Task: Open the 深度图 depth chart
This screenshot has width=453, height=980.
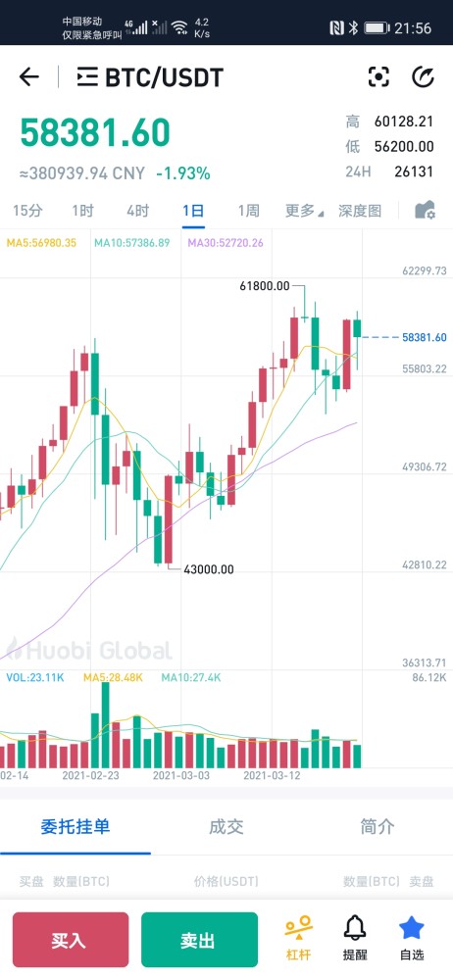Action: click(x=360, y=211)
